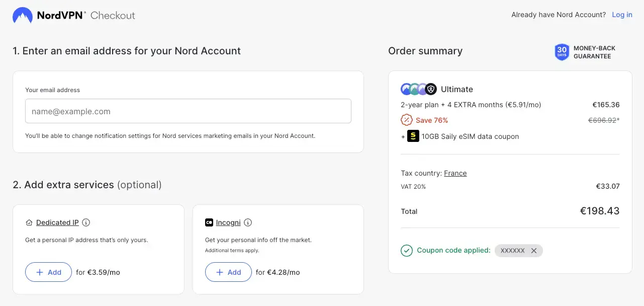Click the XXXXXX coupon code chip
The height and width of the screenshot is (306, 644).
[518, 251]
